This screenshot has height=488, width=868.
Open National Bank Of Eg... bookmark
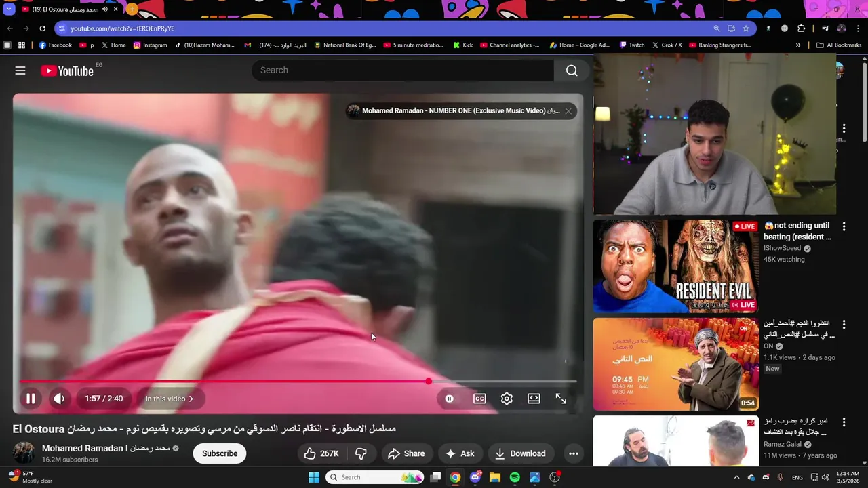[344, 45]
